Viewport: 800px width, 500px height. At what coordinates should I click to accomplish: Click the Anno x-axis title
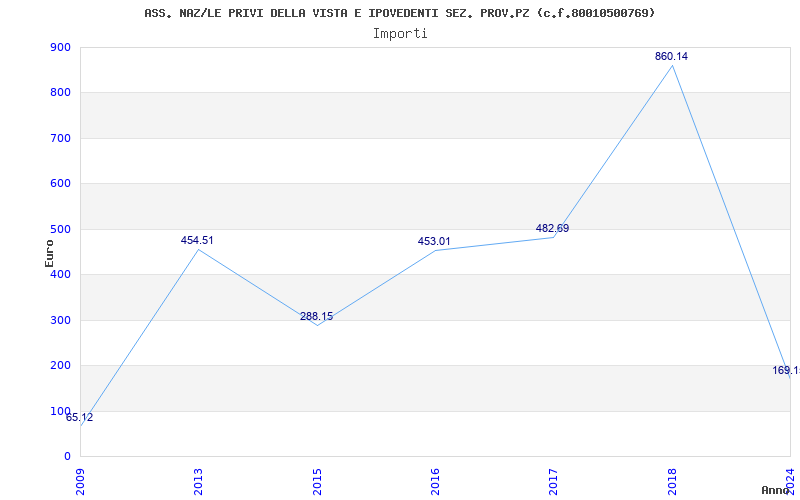point(775,490)
